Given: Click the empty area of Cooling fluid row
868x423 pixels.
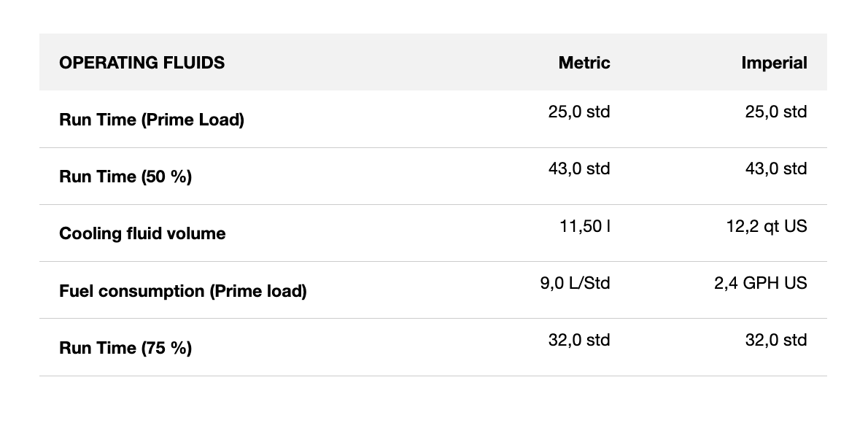Looking at the screenshot, I should tap(379, 233).
